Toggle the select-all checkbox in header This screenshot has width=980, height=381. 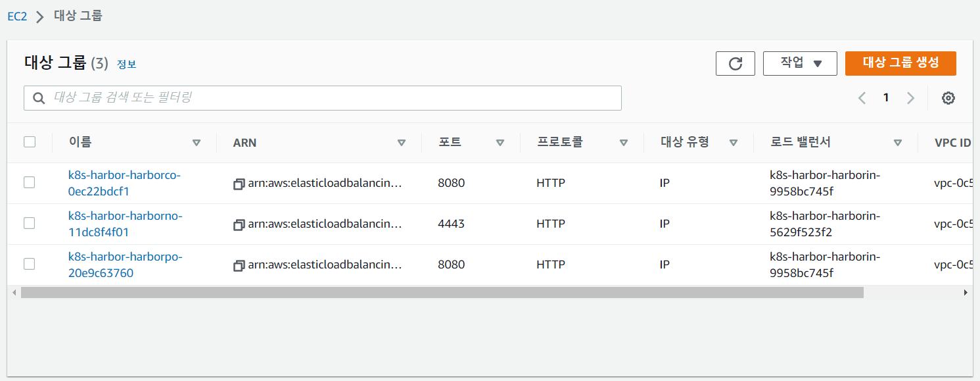click(x=30, y=141)
